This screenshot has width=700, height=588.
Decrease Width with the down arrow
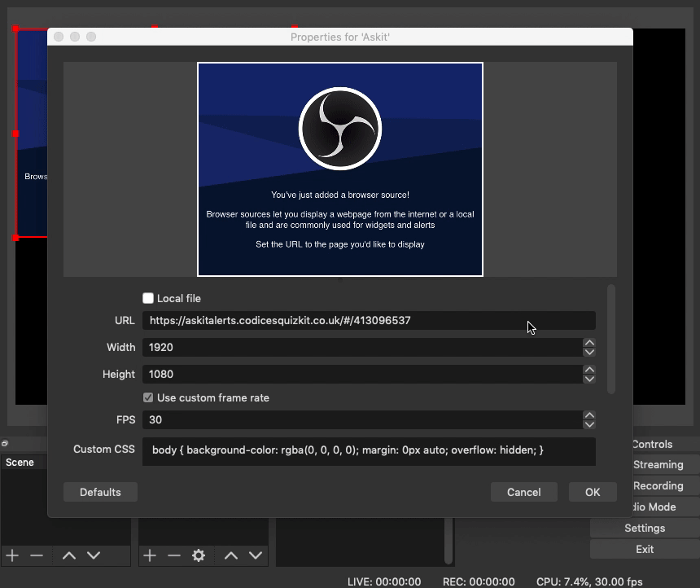coord(589,352)
